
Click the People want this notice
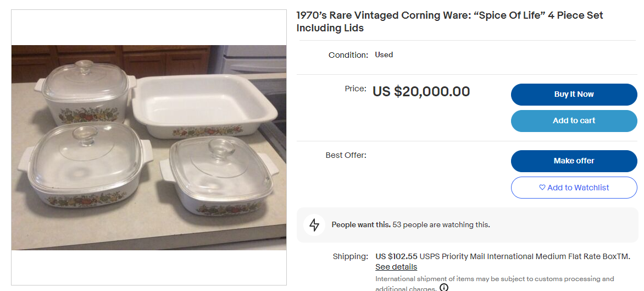361,224
